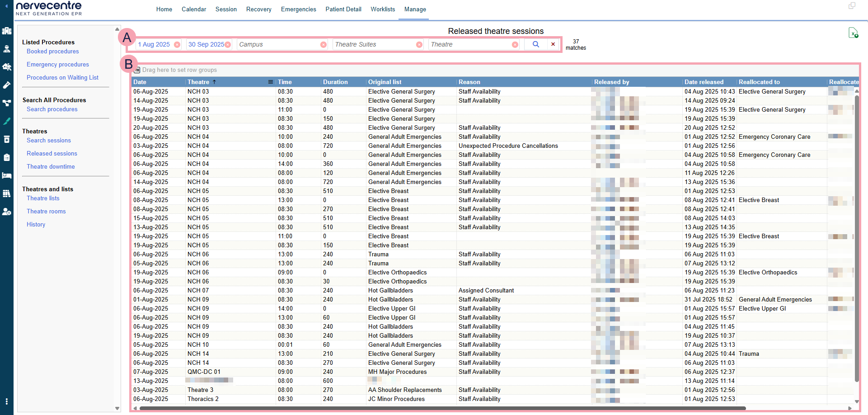868x415 pixels.
Task: Click the horizontal scrollbar under the table
Action: [x=443, y=408]
